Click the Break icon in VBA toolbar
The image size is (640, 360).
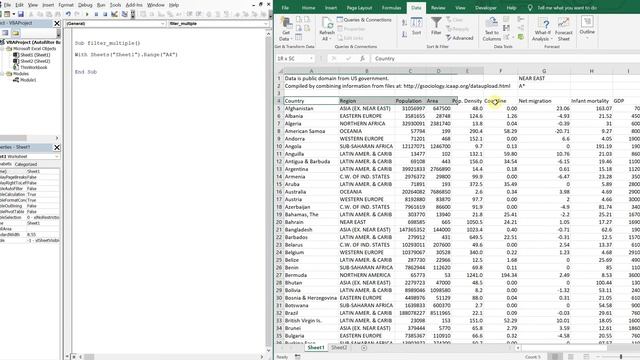pos(96,14)
